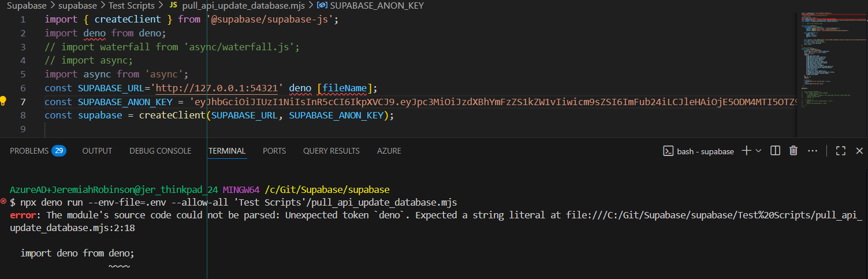Viewport: 868px width, 279px height.
Task: Maximize the panel size
Action: point(841,151)
